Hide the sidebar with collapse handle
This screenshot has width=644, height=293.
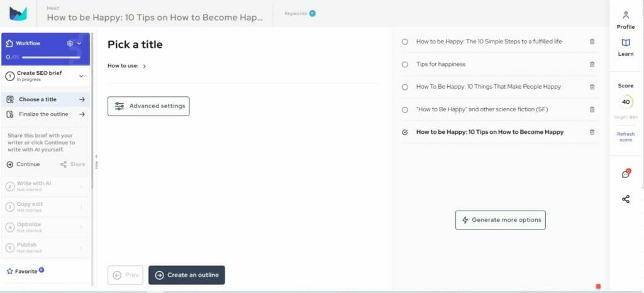pos(96,161)
